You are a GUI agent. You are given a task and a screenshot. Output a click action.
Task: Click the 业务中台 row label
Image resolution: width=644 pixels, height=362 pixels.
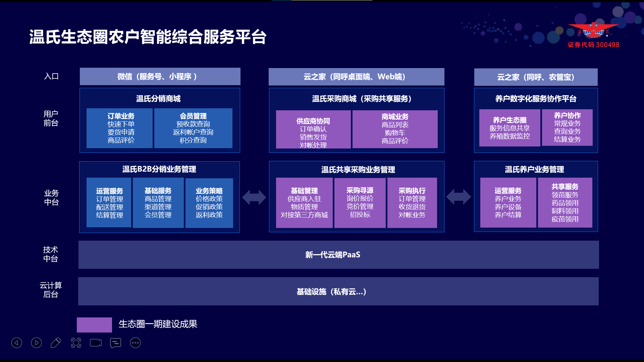51,197
